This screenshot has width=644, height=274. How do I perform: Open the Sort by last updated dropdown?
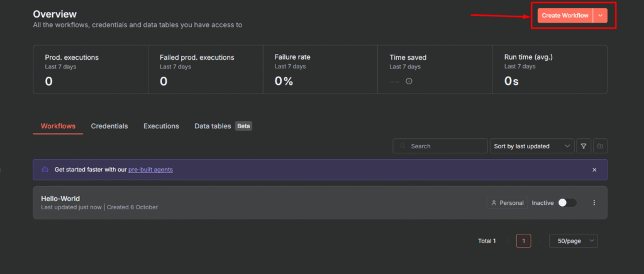click(x=531, y=146)
